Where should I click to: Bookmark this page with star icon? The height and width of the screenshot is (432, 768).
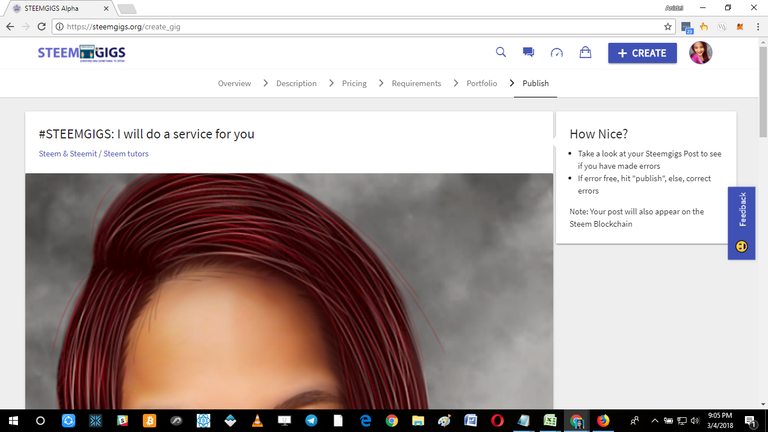coord(668,27)
